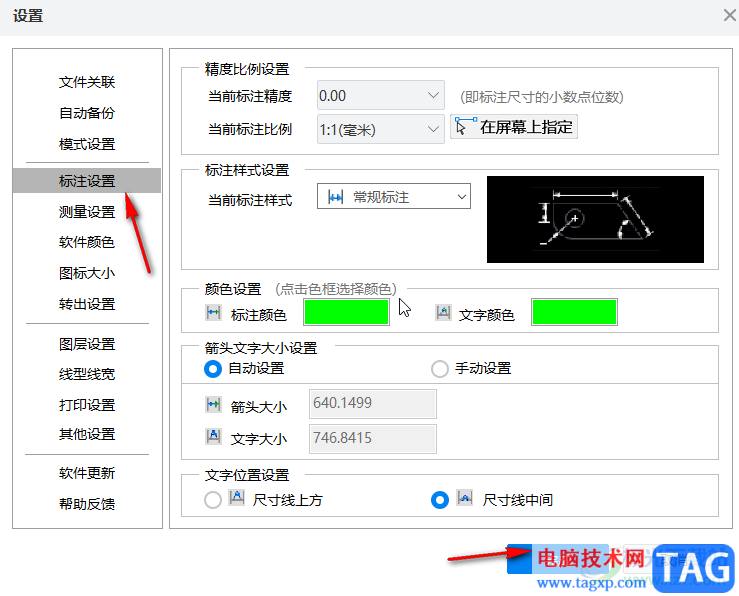
Task: Select the 尺寸线上方 radio button
Action: pyautogui.click(x=213, y=499)
